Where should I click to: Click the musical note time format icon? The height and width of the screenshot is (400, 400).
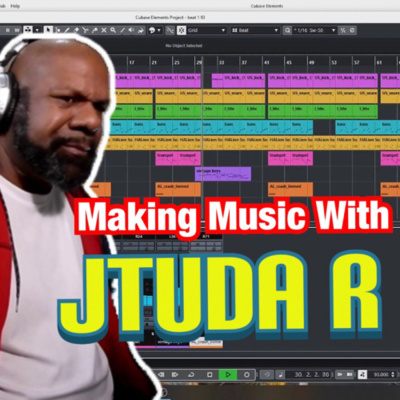pos(280,375)
